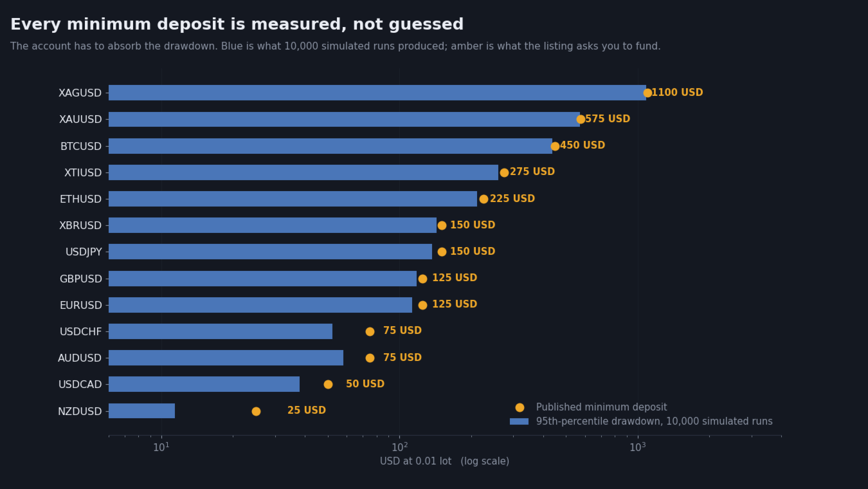Click the 1100 USD value label
The image size is (868, 489).
pos(678,93)
